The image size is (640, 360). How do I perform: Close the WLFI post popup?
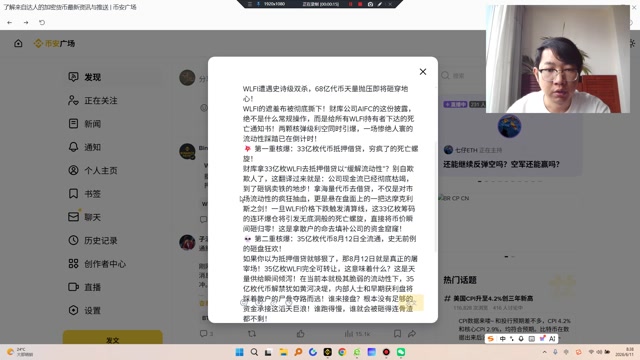423,72
